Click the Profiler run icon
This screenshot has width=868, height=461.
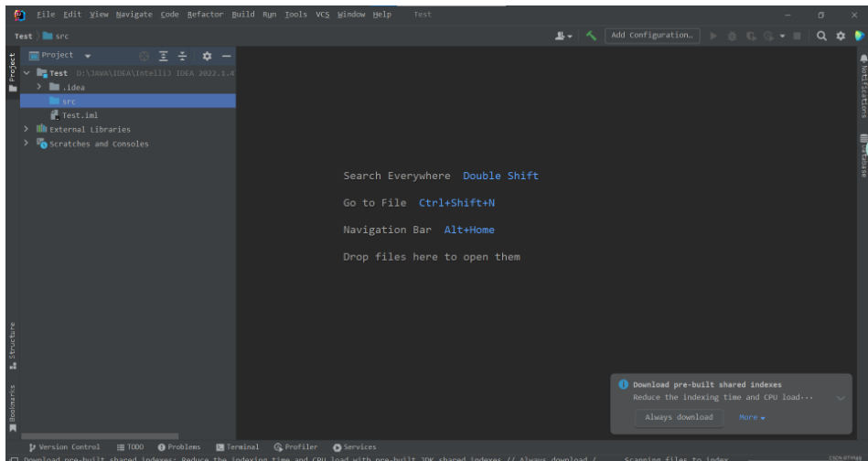[x=768, y=36]
